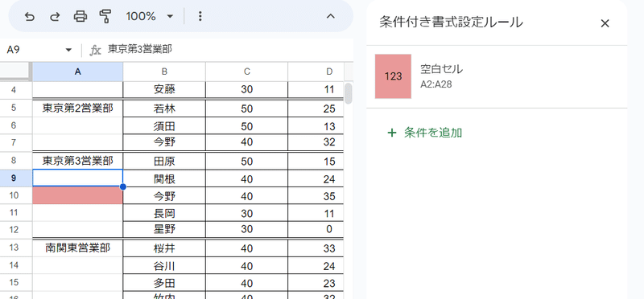Viewport: 644px width, 299px height.
Task: Click cell containing 東京第2営業部
Action: (x=77, y=109)
